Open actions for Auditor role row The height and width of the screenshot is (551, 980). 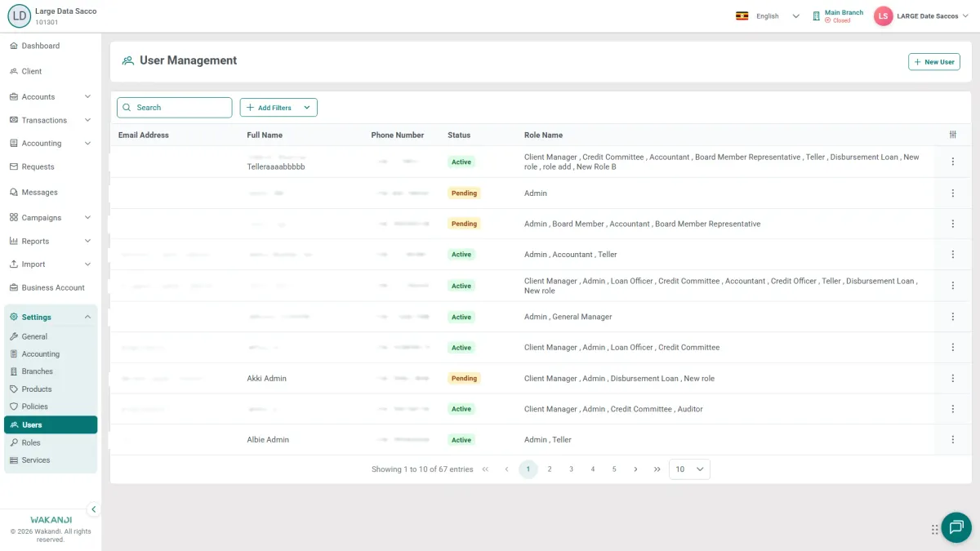953,409
